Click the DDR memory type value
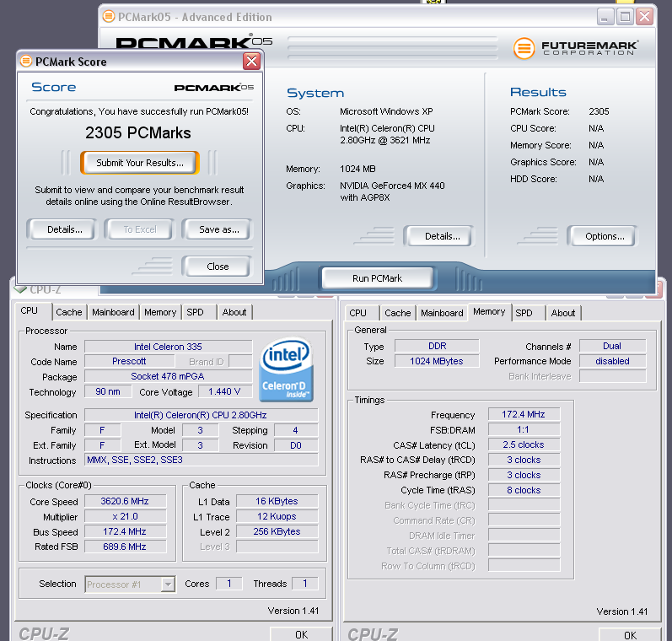 tap(437, 346)
